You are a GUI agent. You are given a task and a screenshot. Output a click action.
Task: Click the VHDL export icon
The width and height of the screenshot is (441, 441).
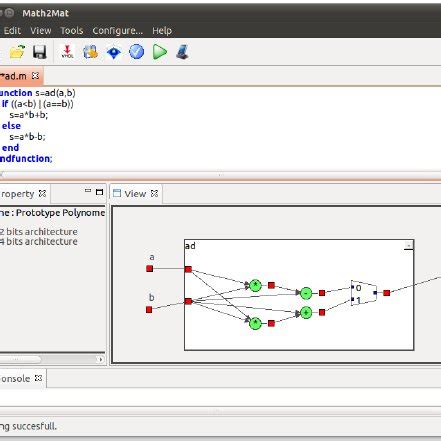(x=67, y=52)
